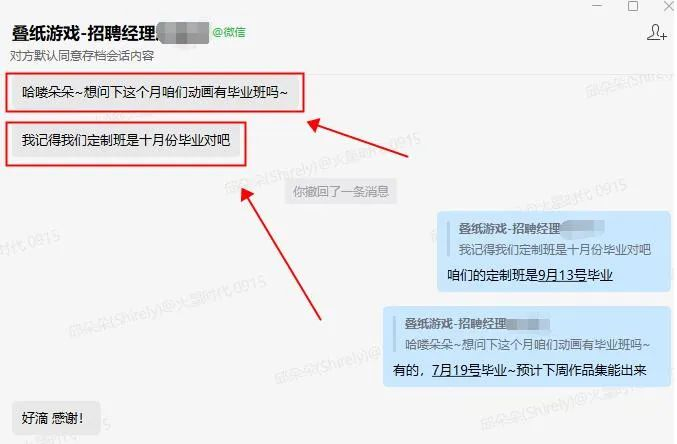
Task: Select the 好滴 感谢! message bubble
Action: pos(56,418)
